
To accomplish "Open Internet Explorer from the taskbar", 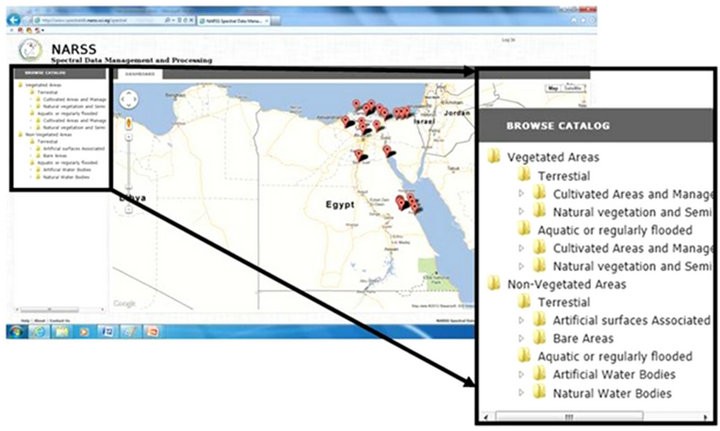I will coord(39,331).
